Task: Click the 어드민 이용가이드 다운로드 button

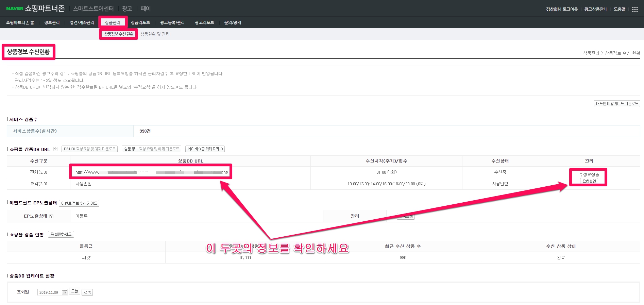Action: tap(616, 104)
